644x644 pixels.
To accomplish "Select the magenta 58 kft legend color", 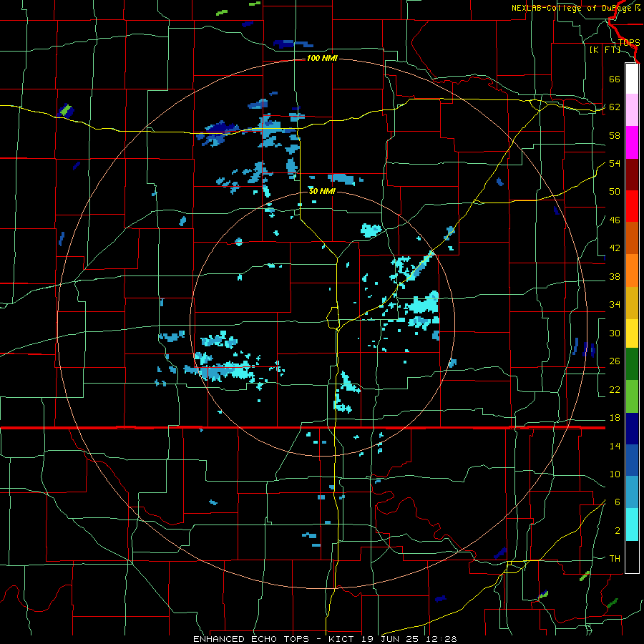I will pos(632,142).
